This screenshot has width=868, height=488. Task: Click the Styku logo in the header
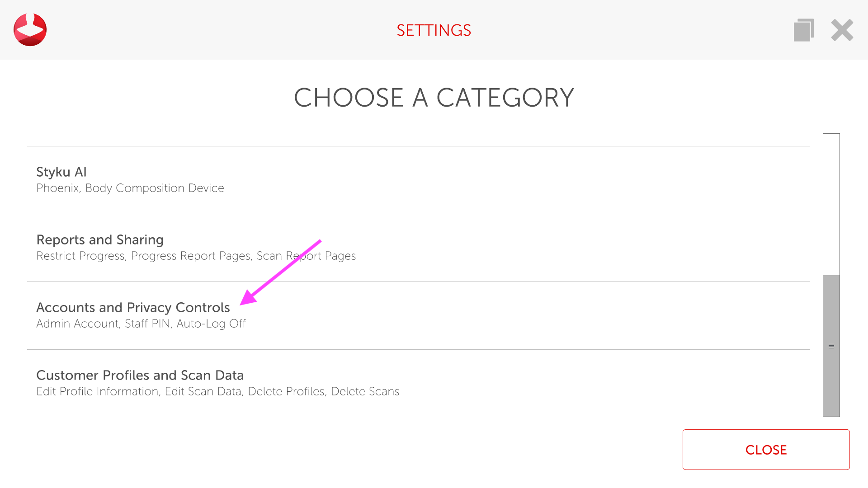tap(30, 30)
